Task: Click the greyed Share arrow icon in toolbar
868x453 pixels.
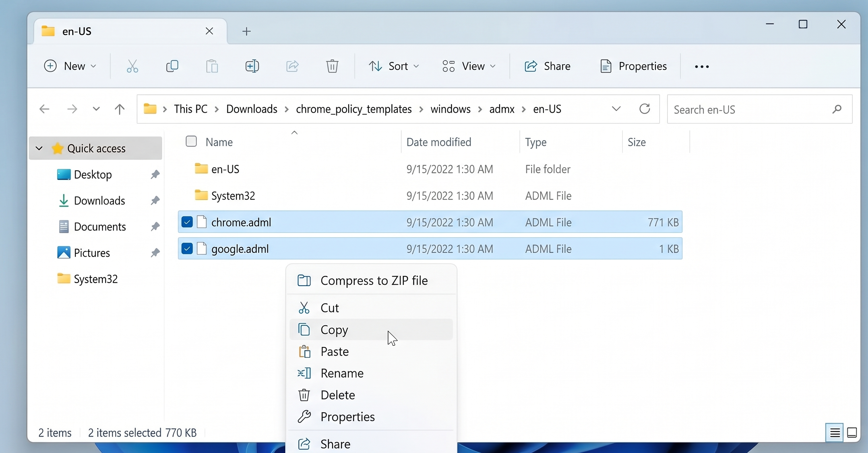Action: [x=292, y=66]
